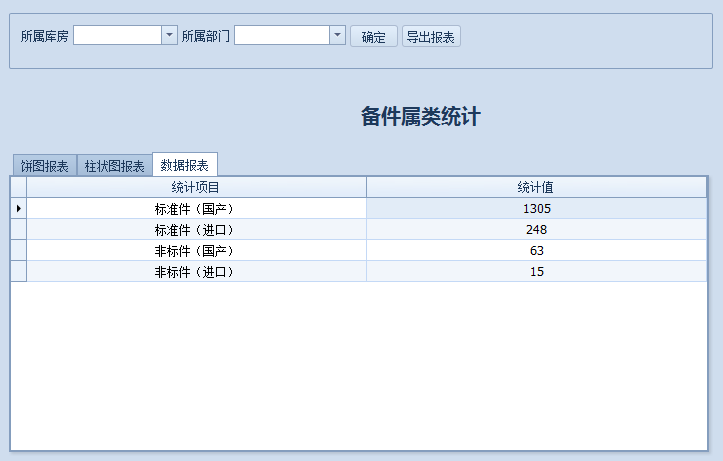Sort by the 统计项目 column header
Screen dimensions: 723x461
pyautogui.click(x=196, y=187)
